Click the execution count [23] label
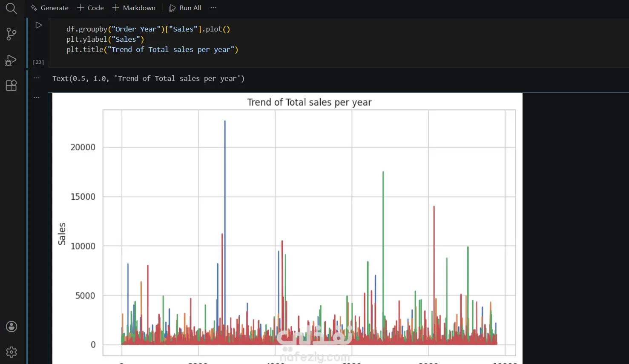The width and height of the screenshot is (629, 364). tap(38, 62)
